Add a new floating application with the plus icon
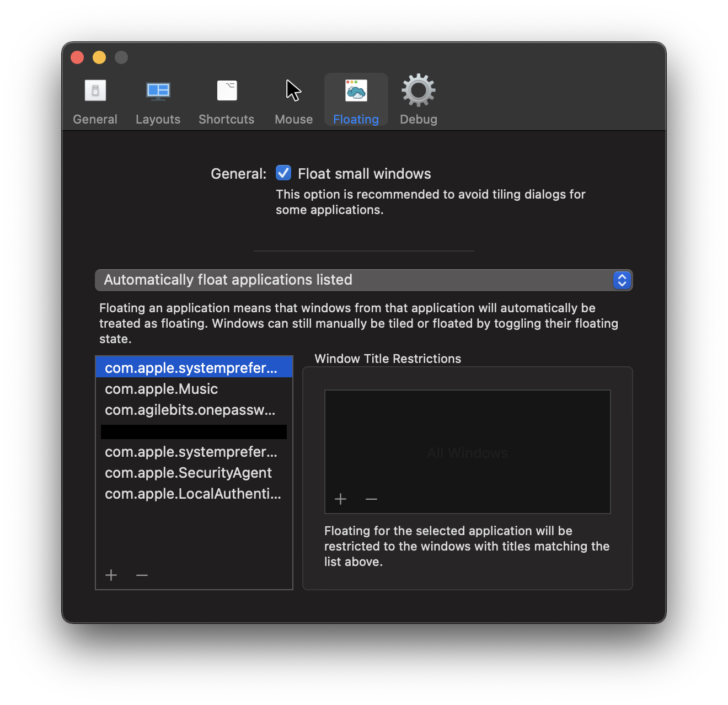 pyautogui.click(x=111, y=575)
